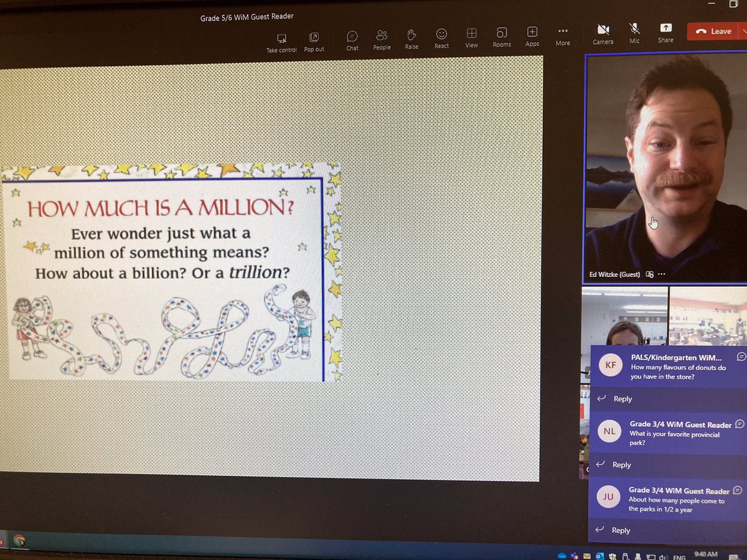This screenshot has width=747, height=560.
Task: Click the ENG language indicator
Action: click(x=679, y=557)
